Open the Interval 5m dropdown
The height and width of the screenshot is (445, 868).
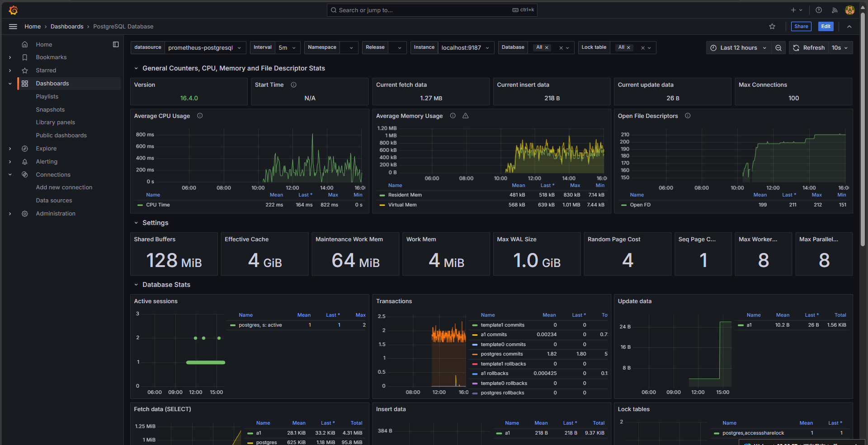pos(287,48)
